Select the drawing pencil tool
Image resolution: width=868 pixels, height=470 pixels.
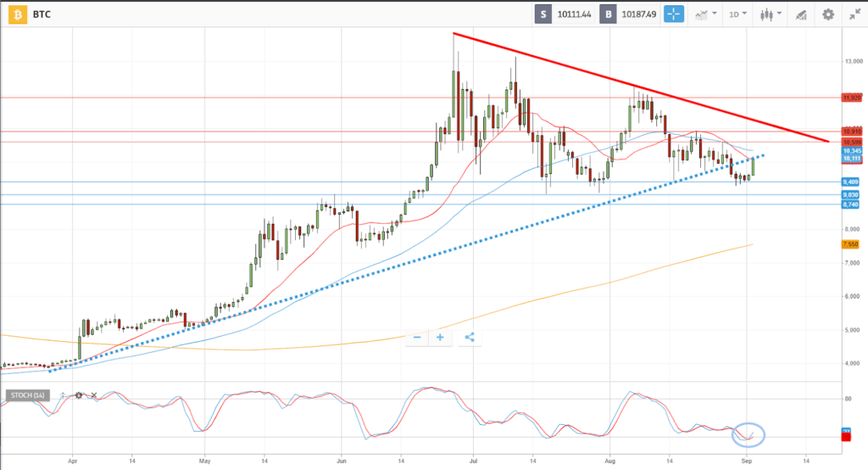801,15
